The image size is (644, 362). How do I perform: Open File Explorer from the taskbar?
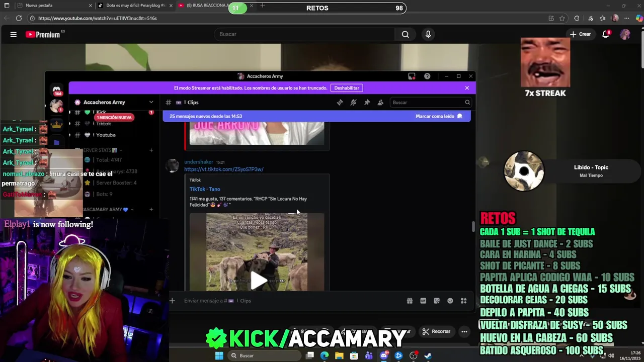tap(339, 355)
